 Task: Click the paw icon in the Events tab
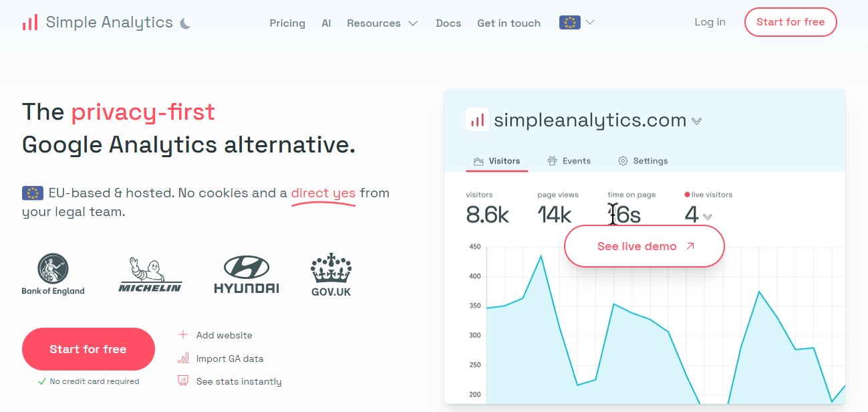552,161
